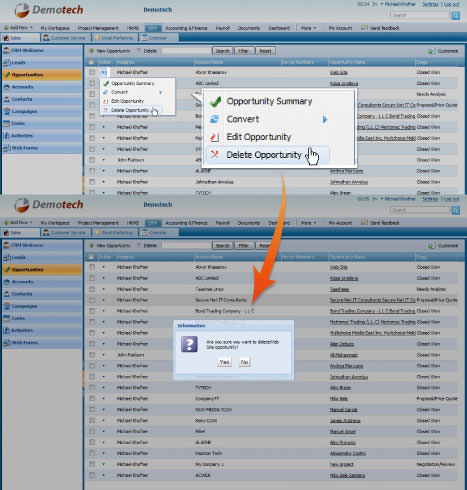Click the Negotiation/Review stage cell

(x=436, y=464)
